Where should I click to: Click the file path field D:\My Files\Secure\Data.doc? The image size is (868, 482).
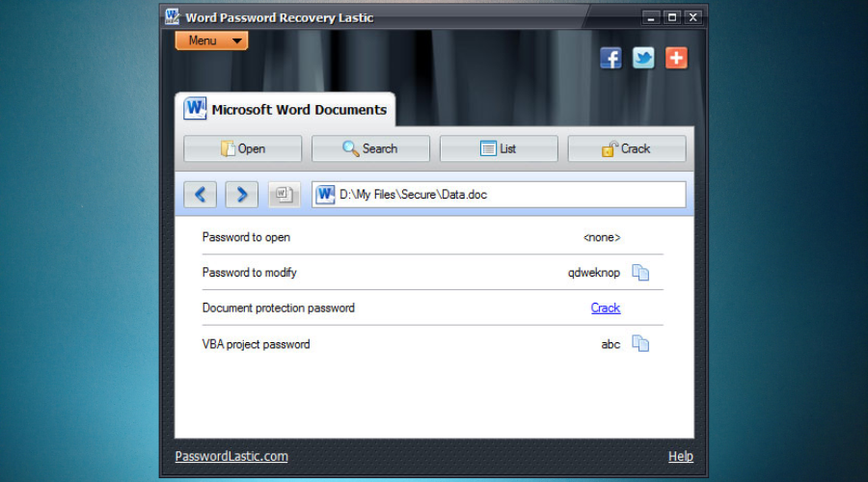(x=499, y=194)
